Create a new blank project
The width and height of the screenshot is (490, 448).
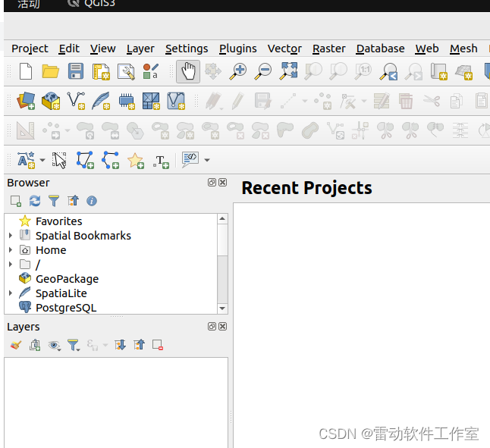[x=26, y=71]
